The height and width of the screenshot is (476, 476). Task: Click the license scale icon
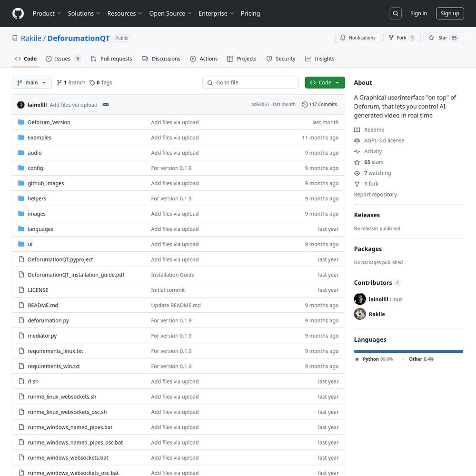click(x=357, y=140)
